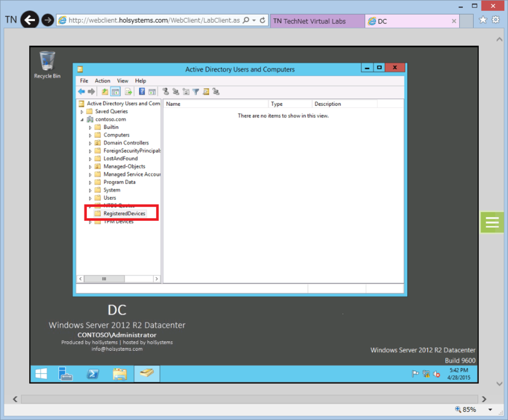Click the Add to group toolbar icon
The width and height of the screenshot is (508, 420).
click(x=216, y=92)
